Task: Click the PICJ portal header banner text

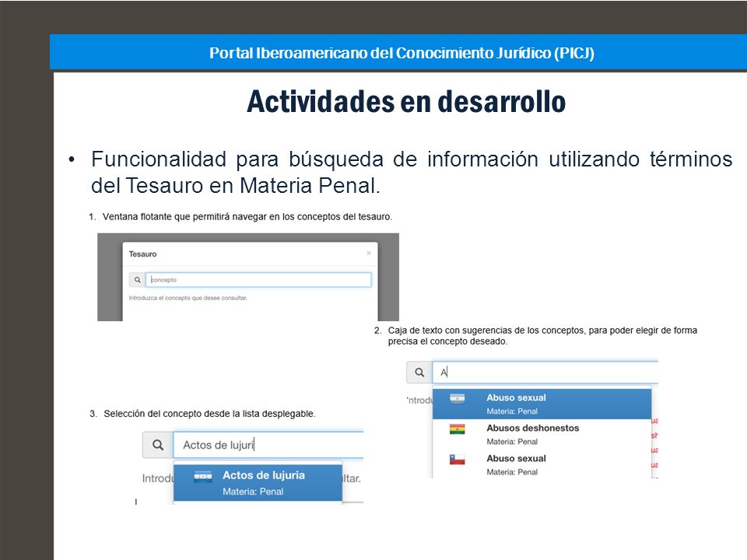Action: click(402, 53)
